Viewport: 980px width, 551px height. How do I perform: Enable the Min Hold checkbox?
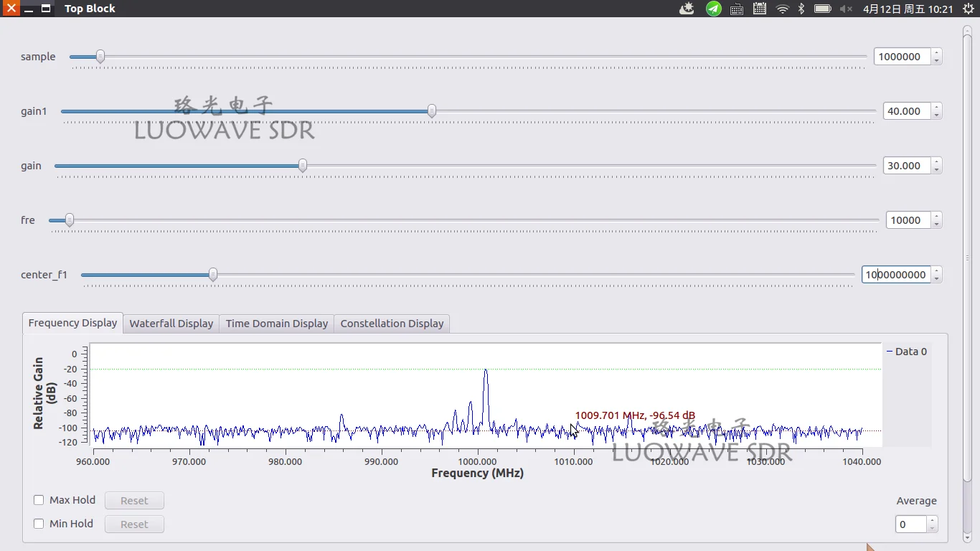click(x=39, y=524)
